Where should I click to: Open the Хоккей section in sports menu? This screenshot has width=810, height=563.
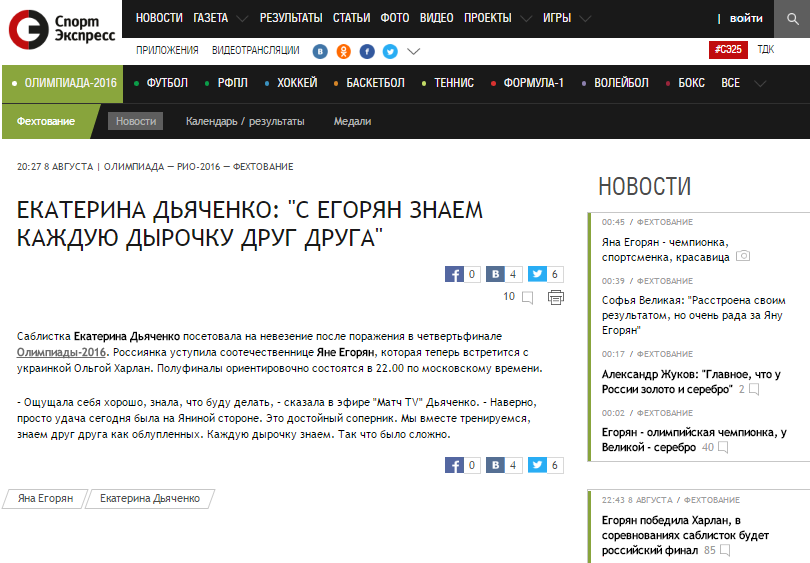tap(297, 83)
